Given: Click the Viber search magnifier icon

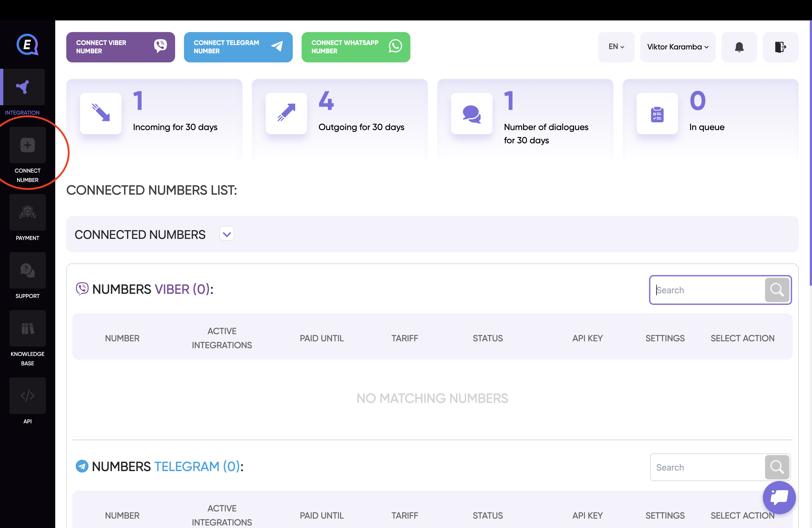Looking at the screenshot, I should pyautogui.click(x=777, y=290).
